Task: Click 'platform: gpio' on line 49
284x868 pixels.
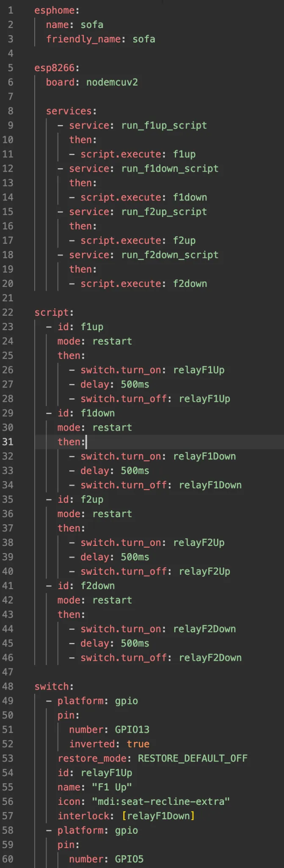Action: point(98,702)
